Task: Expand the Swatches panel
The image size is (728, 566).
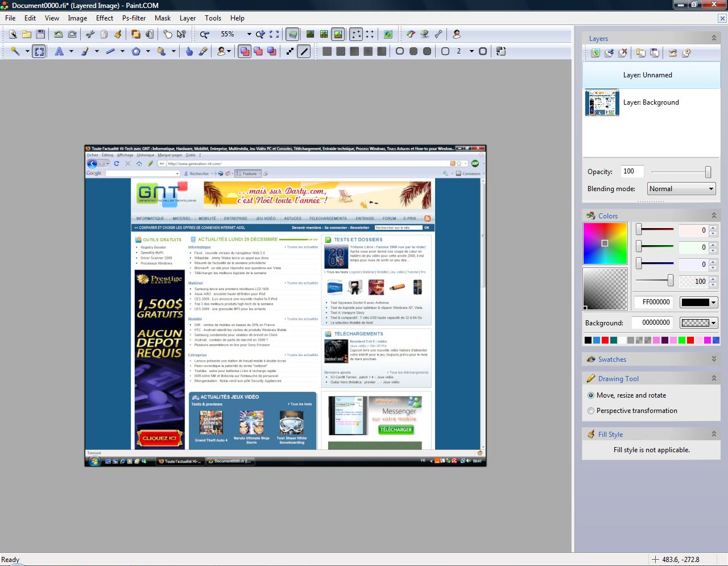Action: tap(714, 359)
